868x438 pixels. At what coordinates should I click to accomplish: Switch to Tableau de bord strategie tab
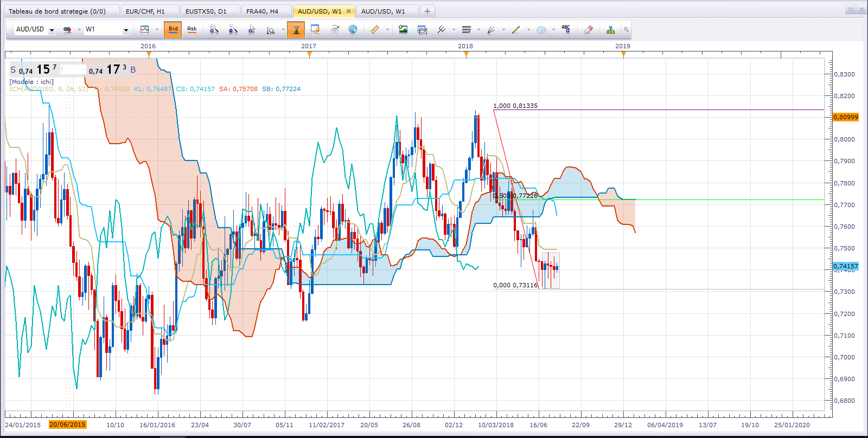[62, 11]
